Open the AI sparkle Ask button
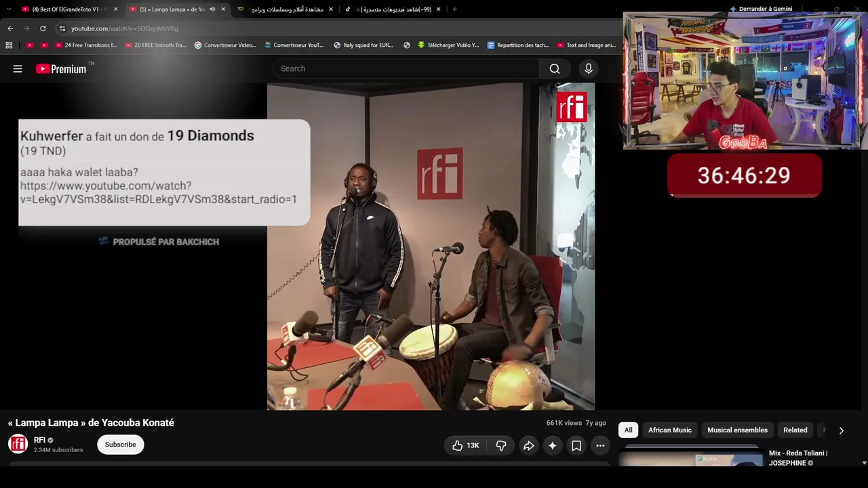 [553, 445]
